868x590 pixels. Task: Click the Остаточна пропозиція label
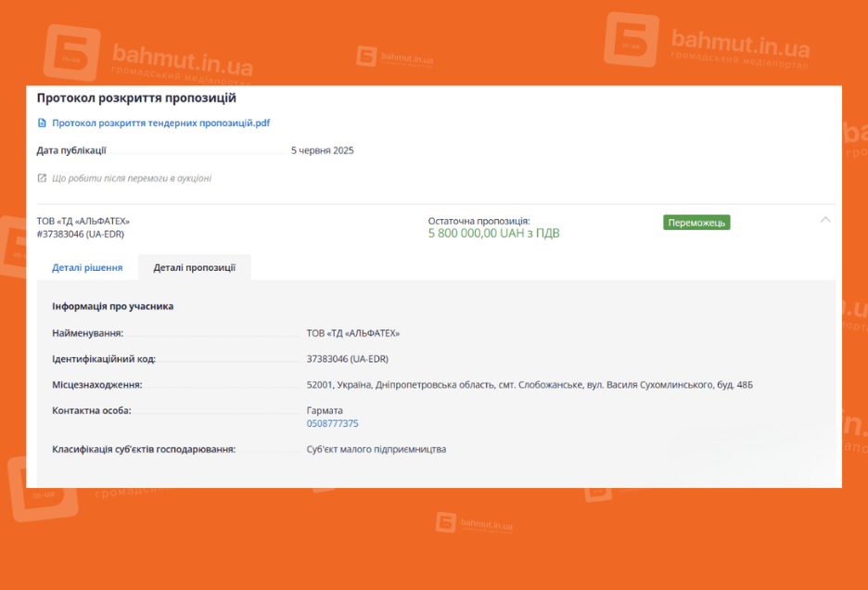coord(479,221)
